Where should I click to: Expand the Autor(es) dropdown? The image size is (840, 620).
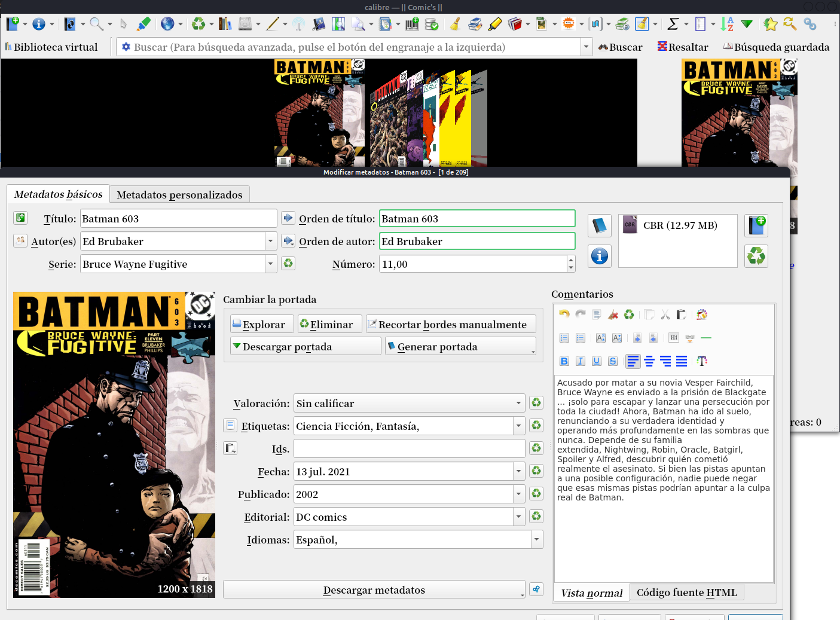271,242
